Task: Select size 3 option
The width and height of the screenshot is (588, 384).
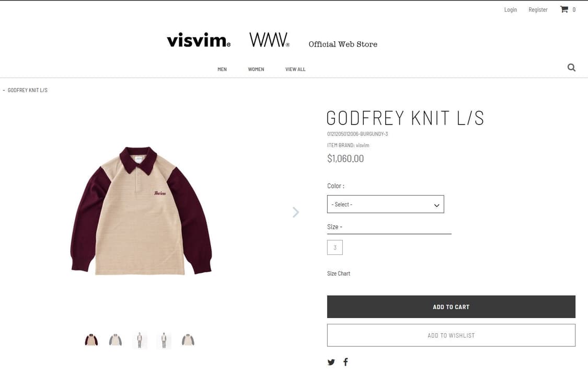Action: click(335, 247)
